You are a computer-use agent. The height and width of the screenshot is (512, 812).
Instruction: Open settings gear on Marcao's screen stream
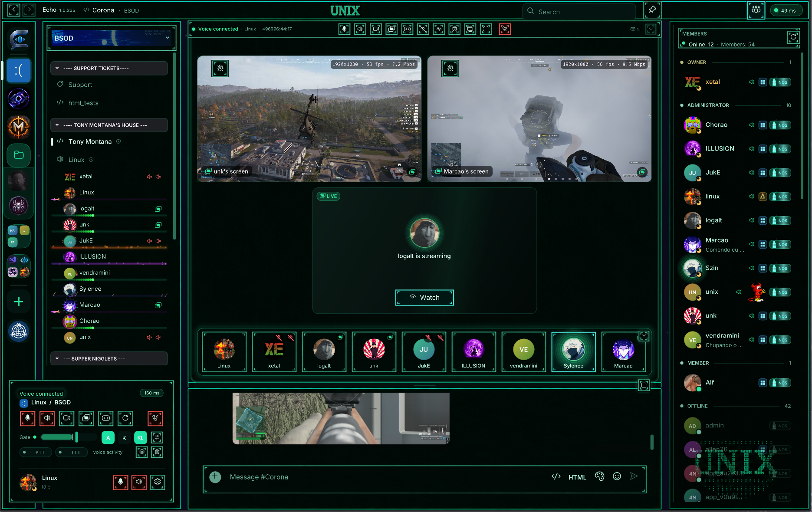(450, 68)
